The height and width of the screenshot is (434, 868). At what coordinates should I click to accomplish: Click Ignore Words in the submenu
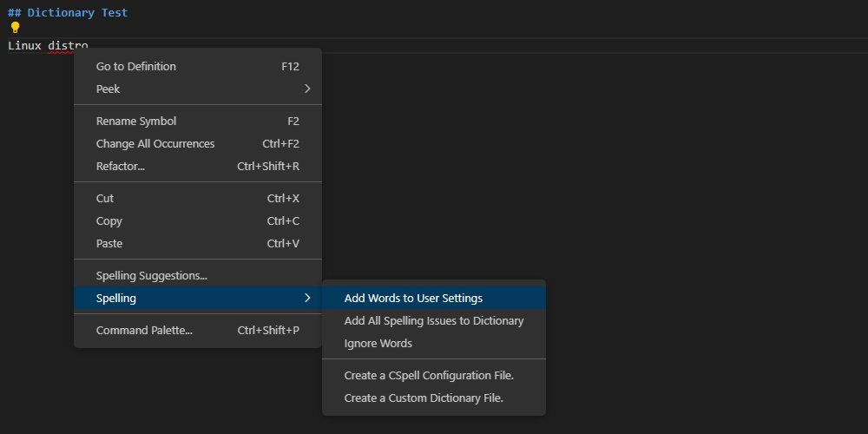(x=378, y=344)
